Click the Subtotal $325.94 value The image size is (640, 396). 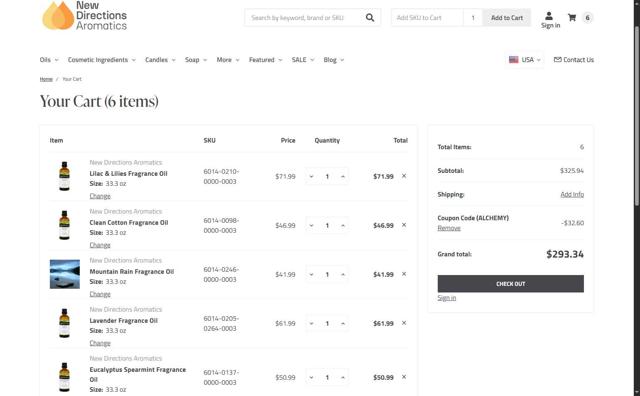pyautogui.click(x=572, y=171)
